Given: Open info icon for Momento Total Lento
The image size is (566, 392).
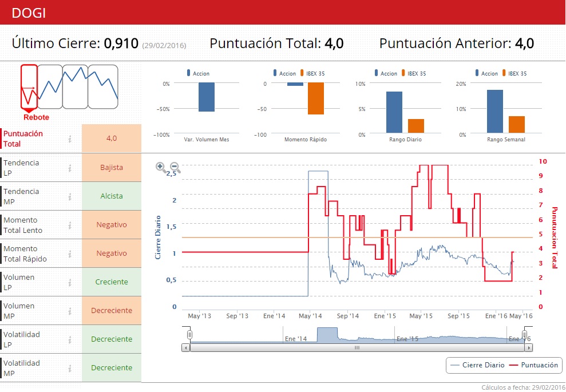Looking at the screenshot, I should [70, 225].
